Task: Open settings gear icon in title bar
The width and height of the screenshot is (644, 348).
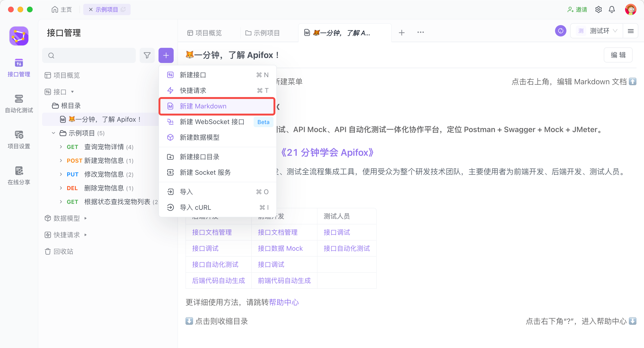Action: tap(598, 9)
